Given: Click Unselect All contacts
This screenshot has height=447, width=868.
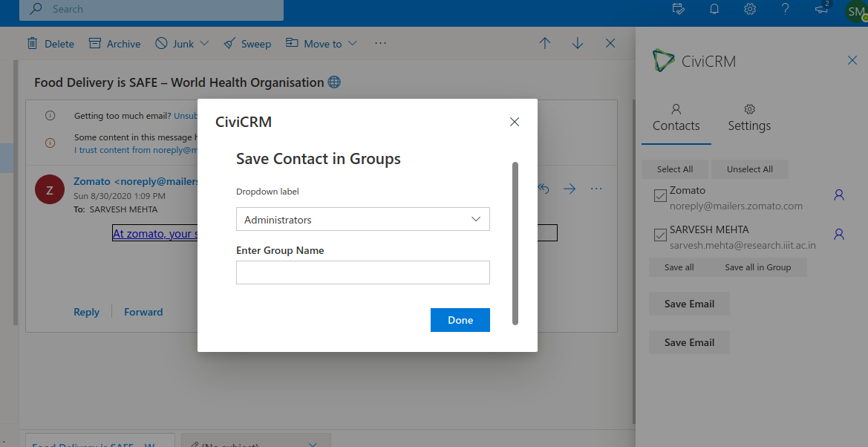Looking at the screenshot, I should coord(749,169).
